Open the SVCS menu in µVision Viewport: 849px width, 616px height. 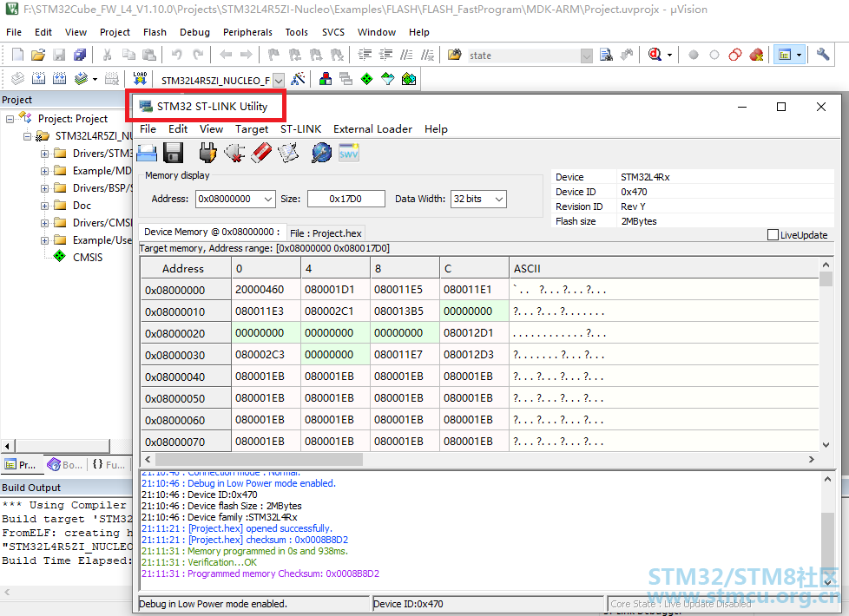pos(333,32)
